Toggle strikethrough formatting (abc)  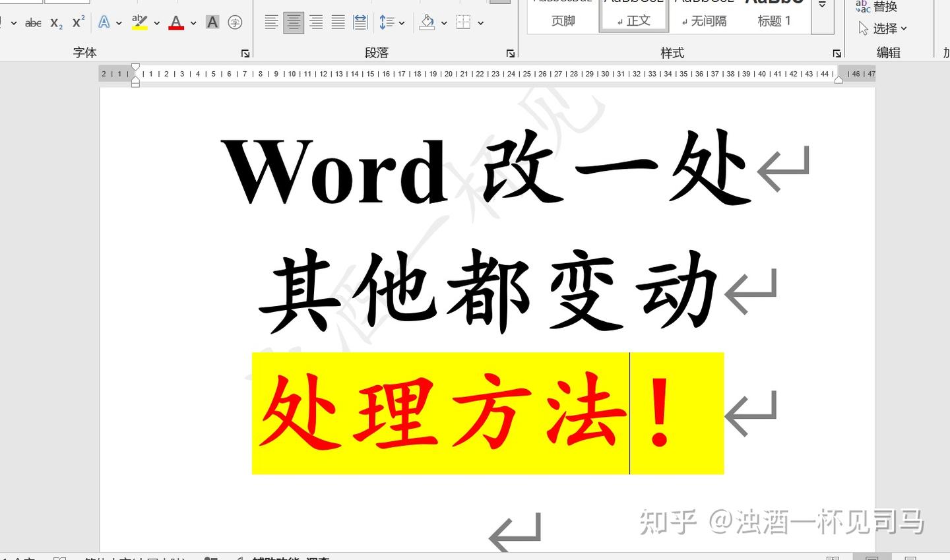[33, 23]
